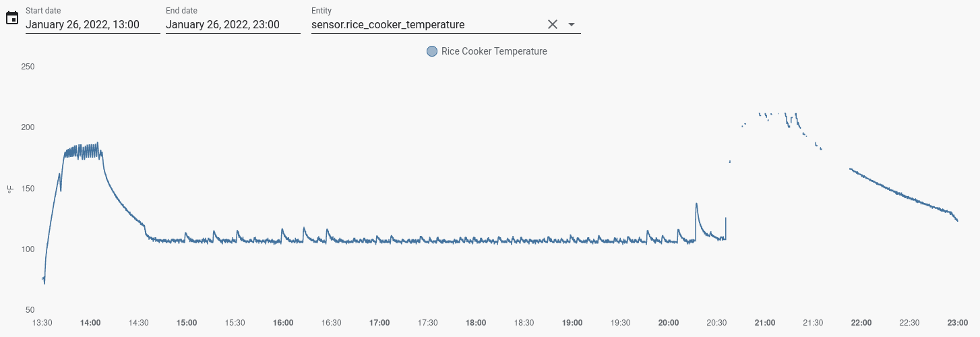Click the 17:00 time axis label
This screenshot has width=980, height=337.
pos(379,323)
